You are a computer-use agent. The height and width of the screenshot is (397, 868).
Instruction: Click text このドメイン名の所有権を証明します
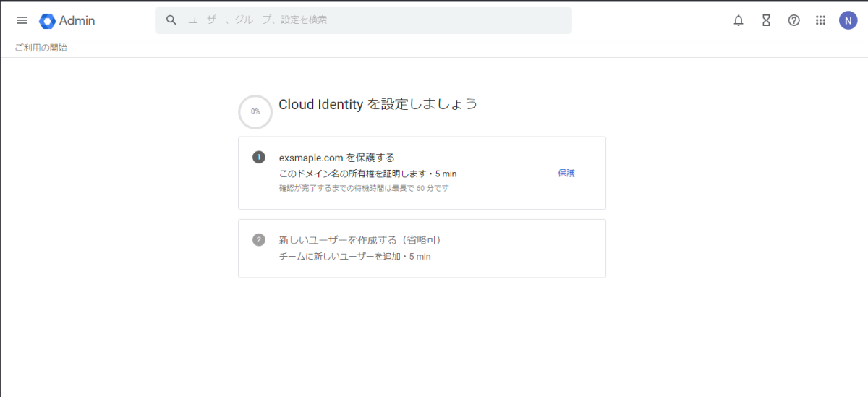[x=352, y=174]
